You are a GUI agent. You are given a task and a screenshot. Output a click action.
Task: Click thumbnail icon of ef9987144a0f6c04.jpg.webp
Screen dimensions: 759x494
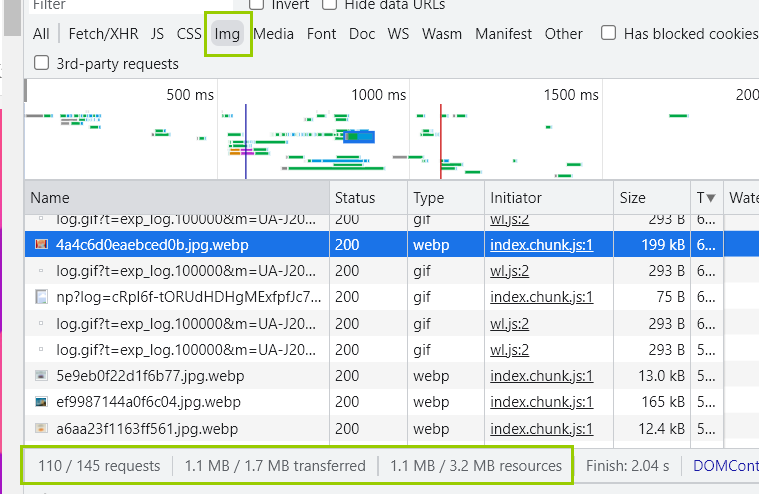pos(41,402)
